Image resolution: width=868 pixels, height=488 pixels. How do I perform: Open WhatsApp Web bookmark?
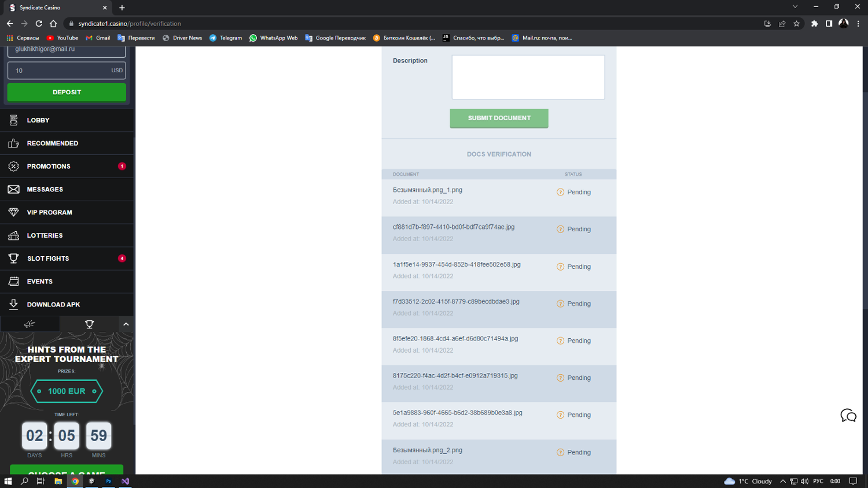point(273,38)
